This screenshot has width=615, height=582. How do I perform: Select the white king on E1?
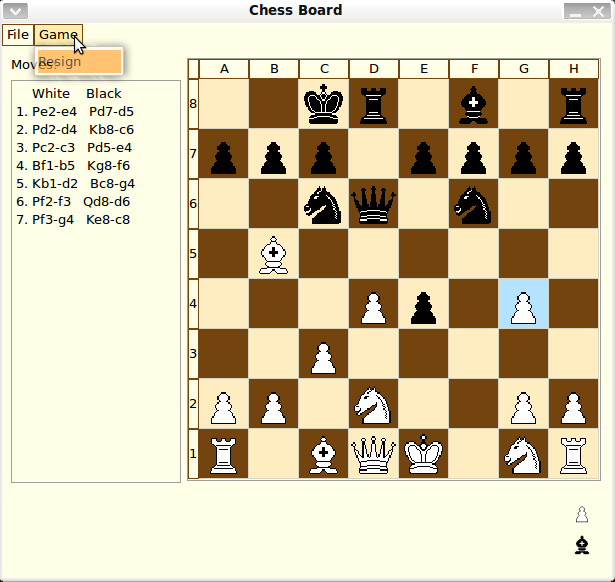[424, 454]
